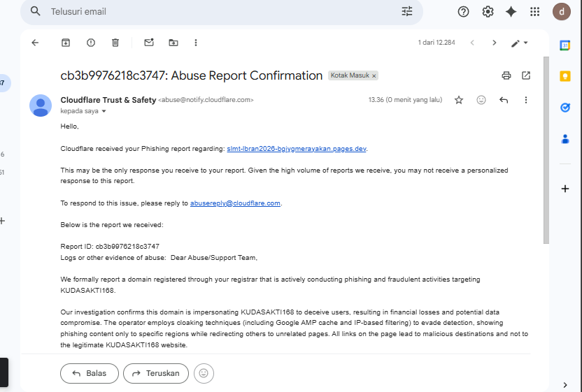Click Teruskan forward button
582x392 pixels.
156,373
